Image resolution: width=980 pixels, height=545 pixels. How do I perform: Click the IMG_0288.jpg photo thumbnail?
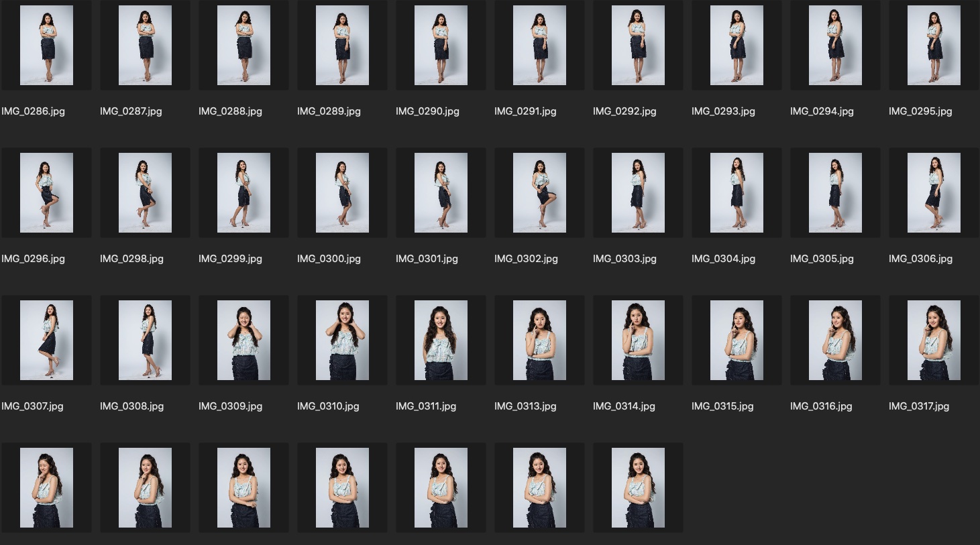click(243, 46)
